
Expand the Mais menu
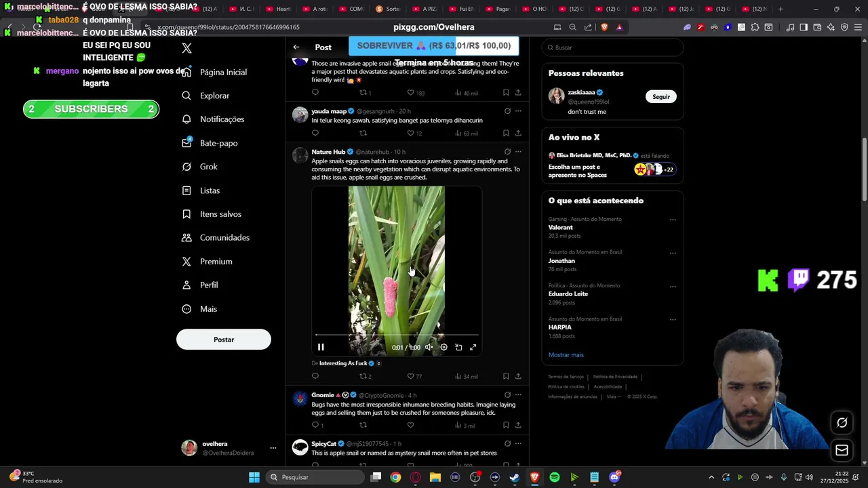click(x=199, y=309)
